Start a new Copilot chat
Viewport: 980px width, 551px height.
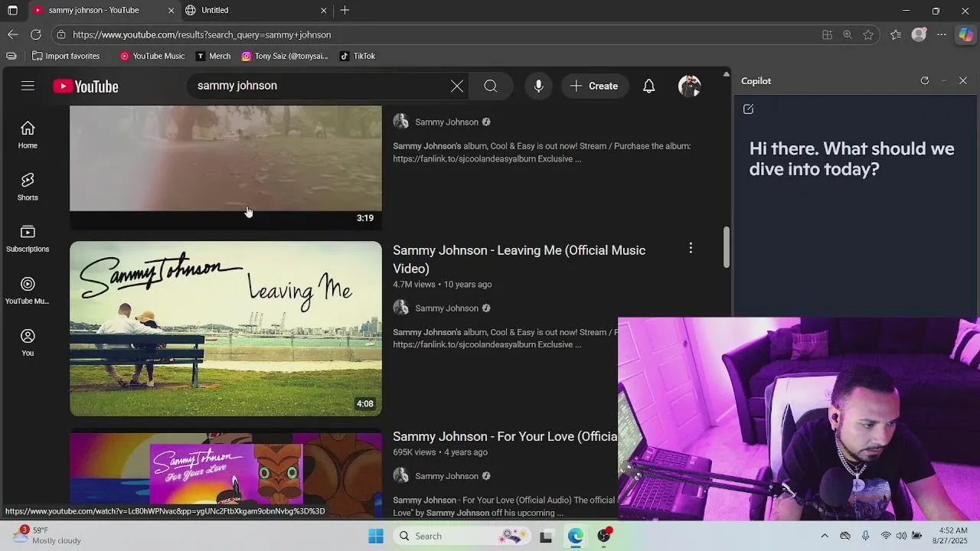click(748, 109)
